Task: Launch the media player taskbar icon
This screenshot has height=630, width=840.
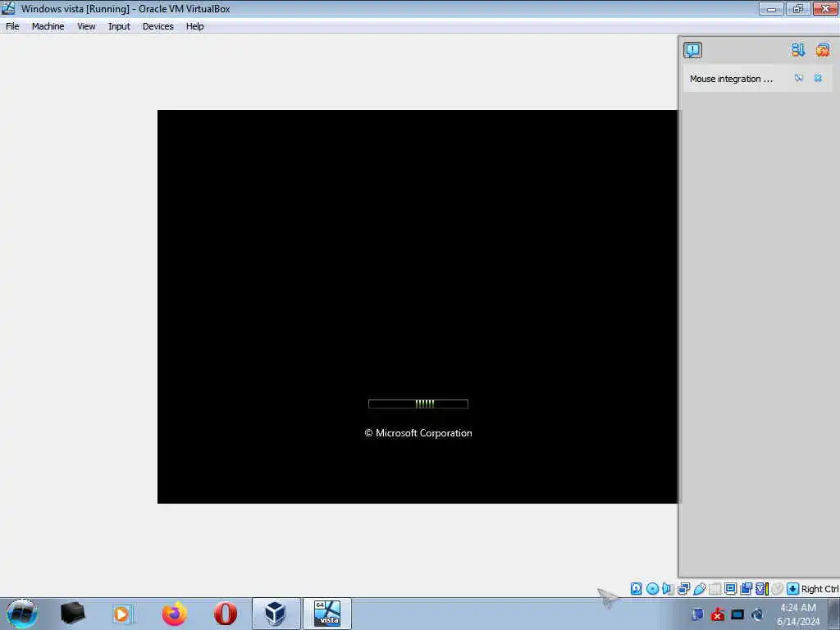Action: tap(122, 614)
